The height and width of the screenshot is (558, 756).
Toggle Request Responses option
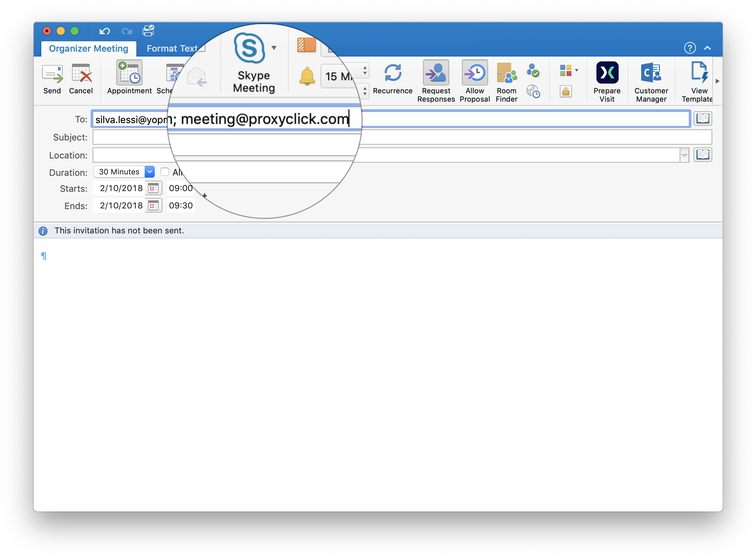coord(436,81)
